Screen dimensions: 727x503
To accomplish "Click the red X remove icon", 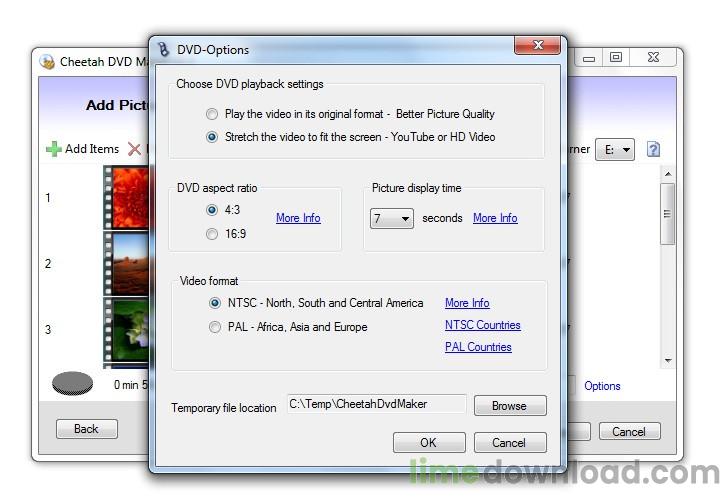I will tap(134, 149).
